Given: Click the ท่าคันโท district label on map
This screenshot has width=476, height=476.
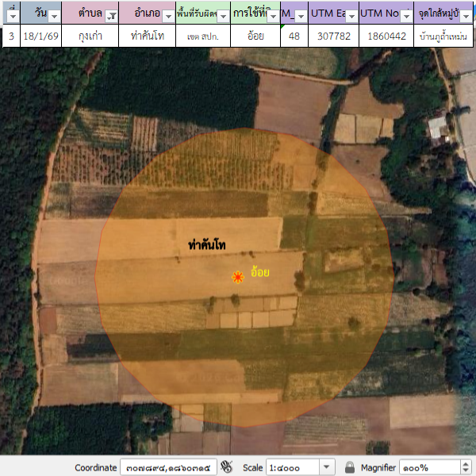Looking at the screenshot, I should click(x=206, y=245).
